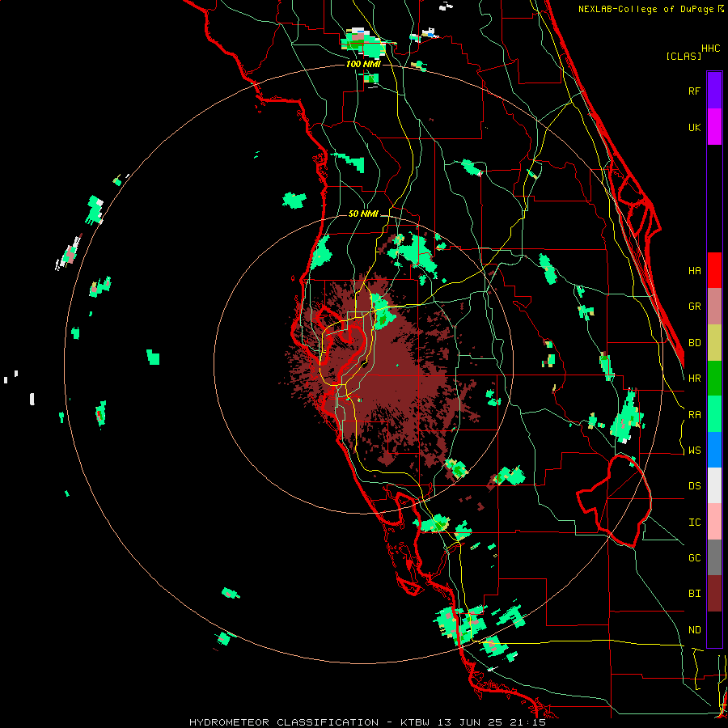
Task: Click the KTBW radar station identifier
Action: point(417,722)
